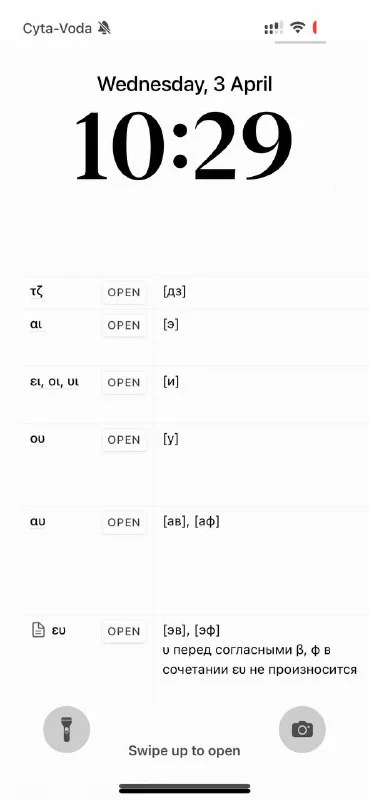Tap the flashlight icon
Viewport: 369px width, 800px height.
tap(66, 729)
